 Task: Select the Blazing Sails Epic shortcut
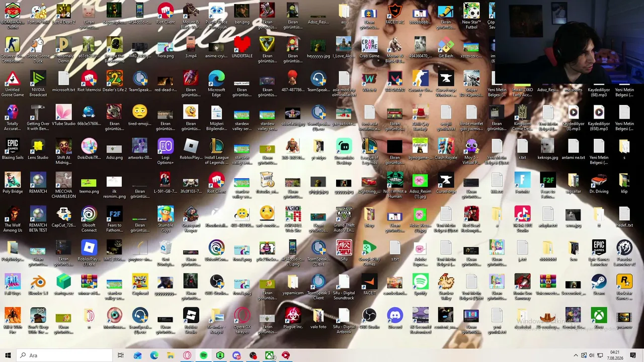coord(13,149)
